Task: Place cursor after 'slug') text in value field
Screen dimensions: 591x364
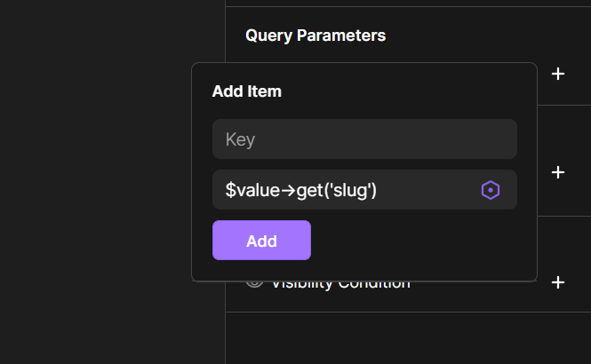Action: point(378,190)
